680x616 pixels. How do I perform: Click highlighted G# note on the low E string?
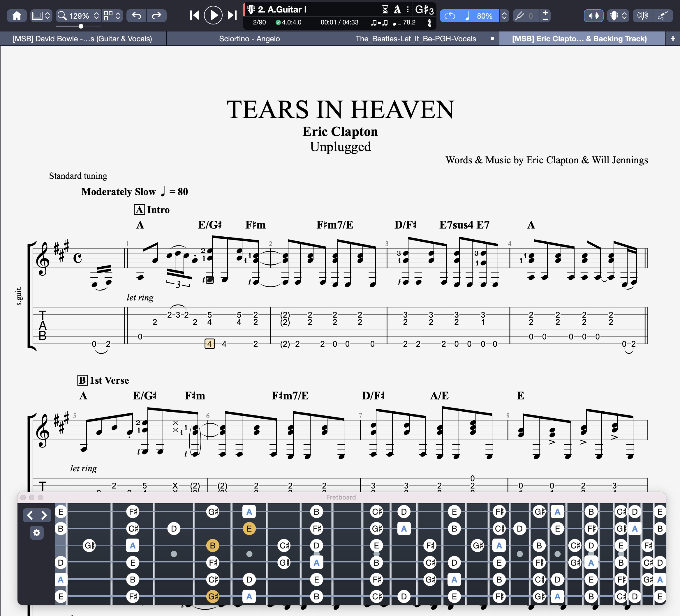[x=213, y=596]
